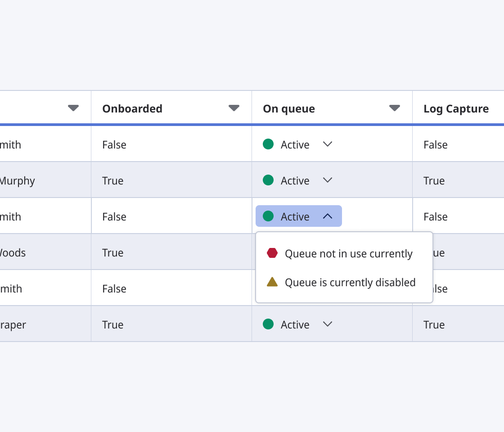Click Onboarded 'False' in first row
Image resolution: width=504 pixels, height=432 pixels.
pyautogui.click(x=114, y=144)
